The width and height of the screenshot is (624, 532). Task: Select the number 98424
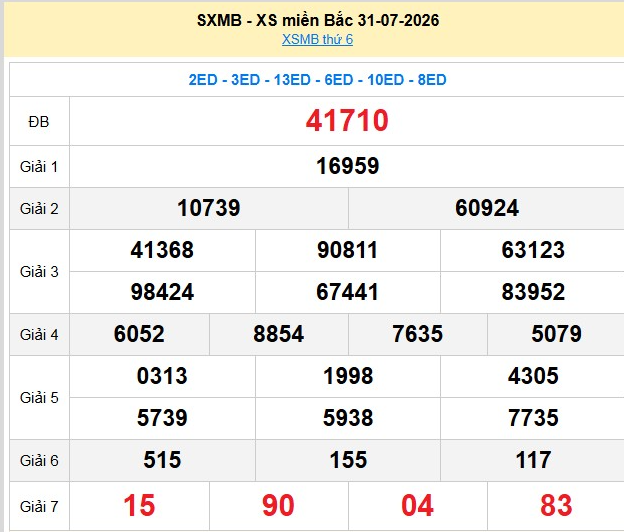click(x=162, y=292)
